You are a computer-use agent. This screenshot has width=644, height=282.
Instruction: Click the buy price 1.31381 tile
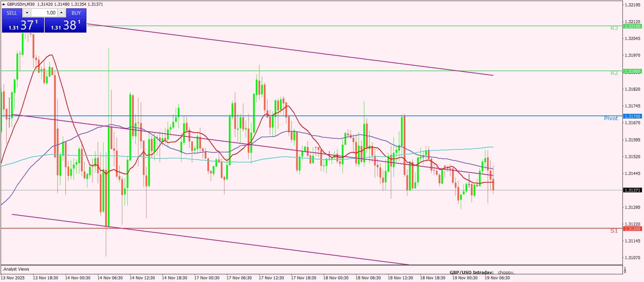(x=66, y=25)
